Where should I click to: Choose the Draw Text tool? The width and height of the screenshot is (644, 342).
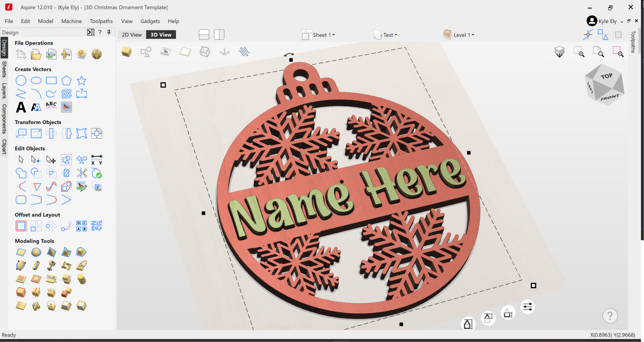tap(21, 107)
